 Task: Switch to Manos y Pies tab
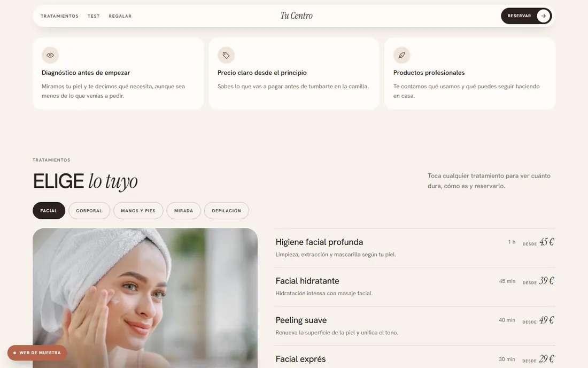[x=138, y=210]
